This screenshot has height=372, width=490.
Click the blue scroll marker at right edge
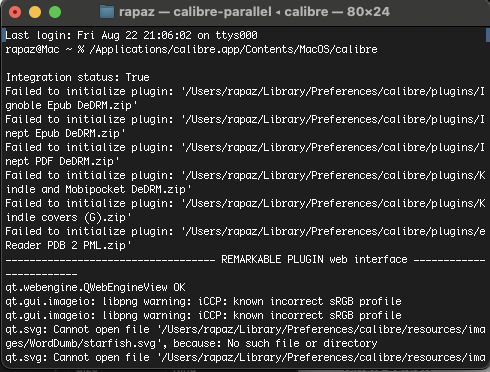coord(488,35)
